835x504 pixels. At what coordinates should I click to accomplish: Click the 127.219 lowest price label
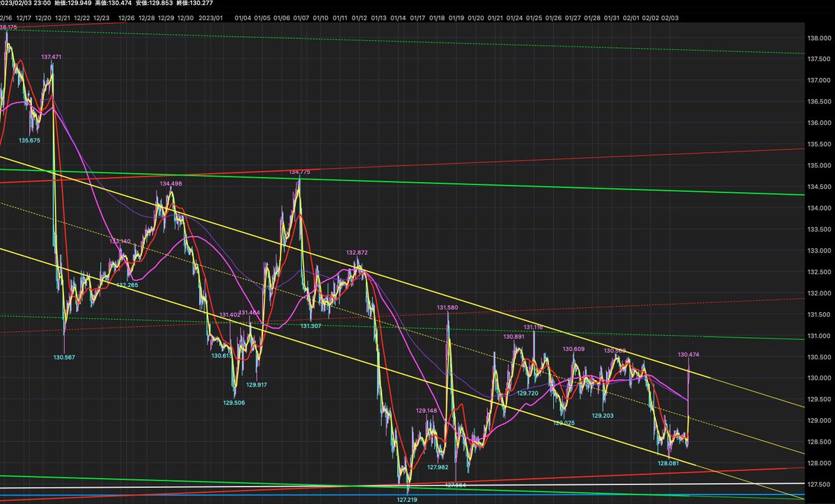click(x=408, y=499)
